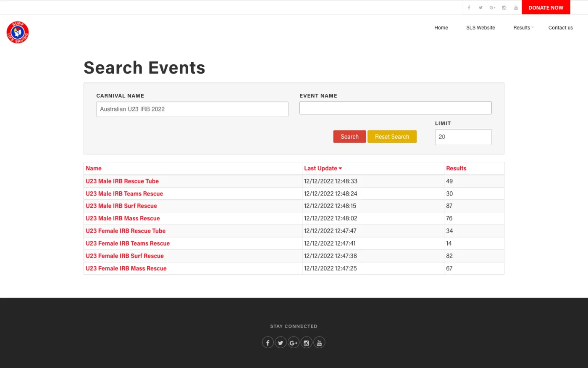This screenshot has height=368, width=588.
Task: Open the Instagram icon in top bar
Action: 504,8
